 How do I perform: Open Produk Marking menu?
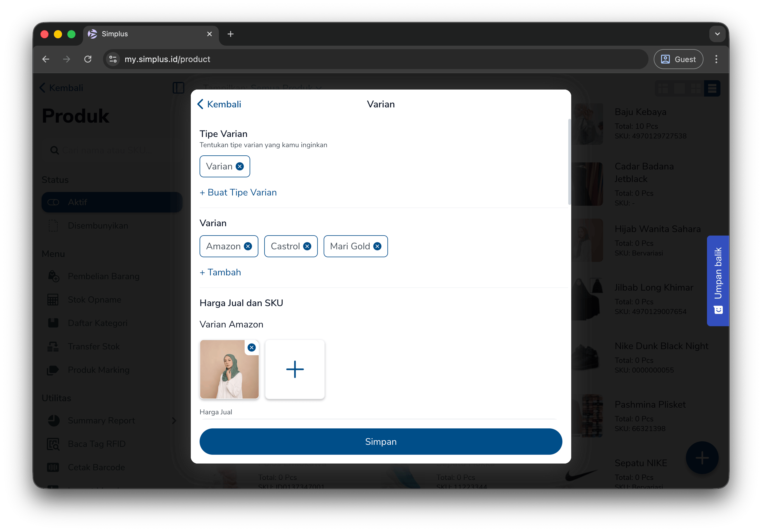click(x=112, y=370)
